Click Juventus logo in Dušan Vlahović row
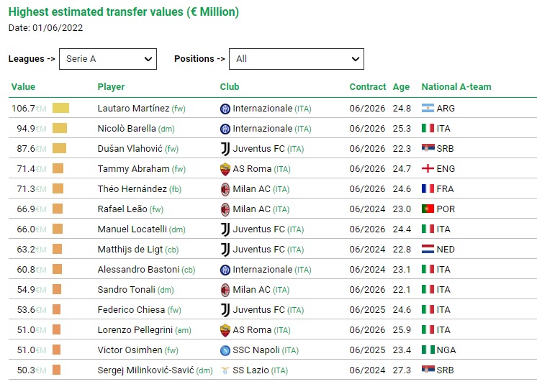Screen dimensions: 537x392 point(225,149)
